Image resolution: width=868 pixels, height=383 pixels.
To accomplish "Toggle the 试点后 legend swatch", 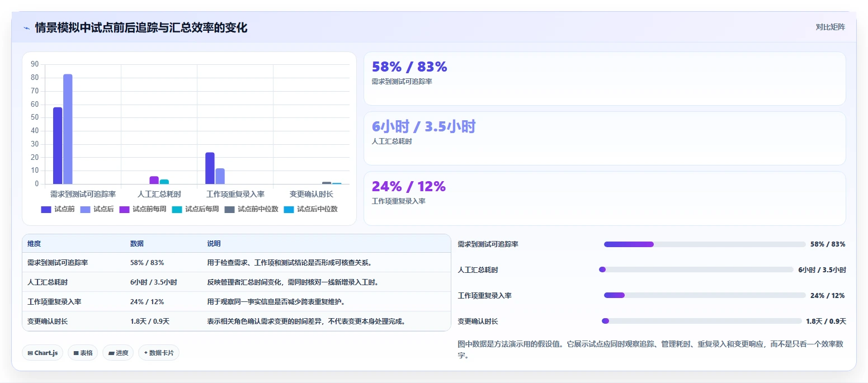I will 86,209.
